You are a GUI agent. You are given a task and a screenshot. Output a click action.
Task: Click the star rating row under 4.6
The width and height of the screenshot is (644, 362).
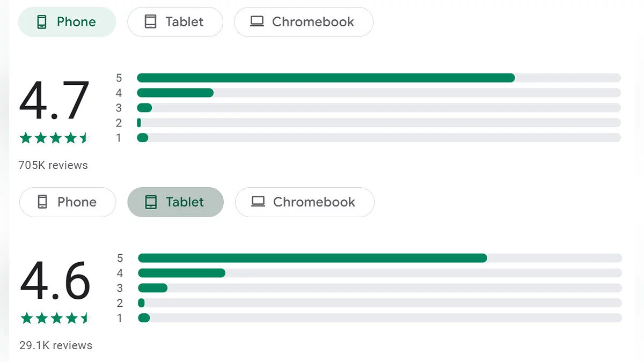[55, 319]
